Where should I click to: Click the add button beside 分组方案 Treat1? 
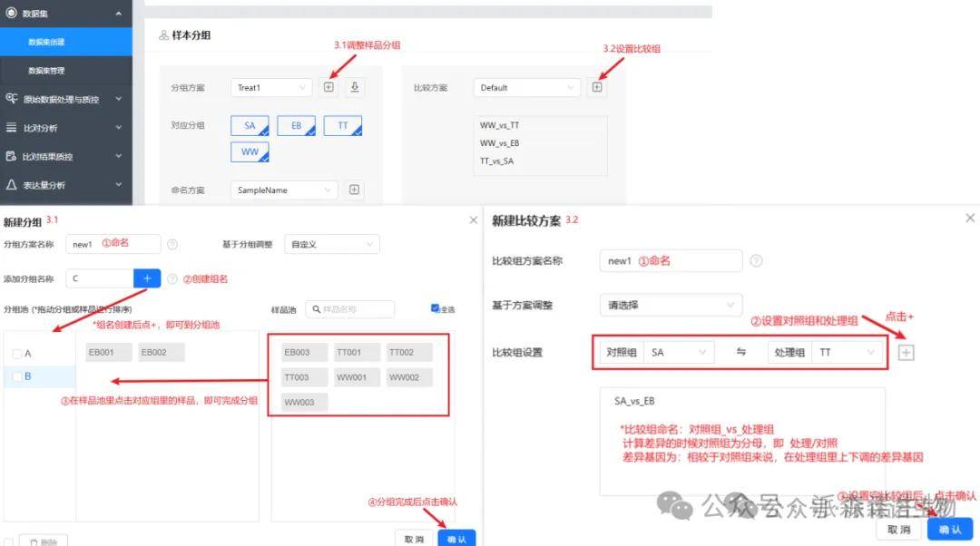[328, 88]
